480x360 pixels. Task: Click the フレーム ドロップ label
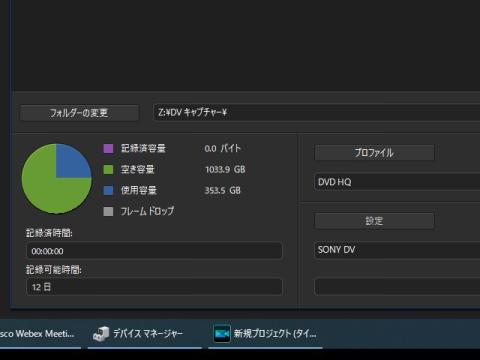[147, 211]
